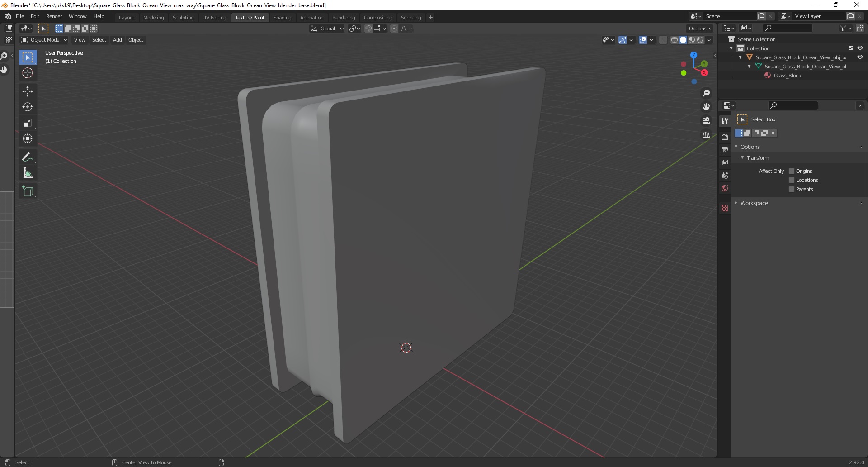The height and width of the screenshot is (467, 868).
Task: Open the Render menu
Action: [54, 16]
